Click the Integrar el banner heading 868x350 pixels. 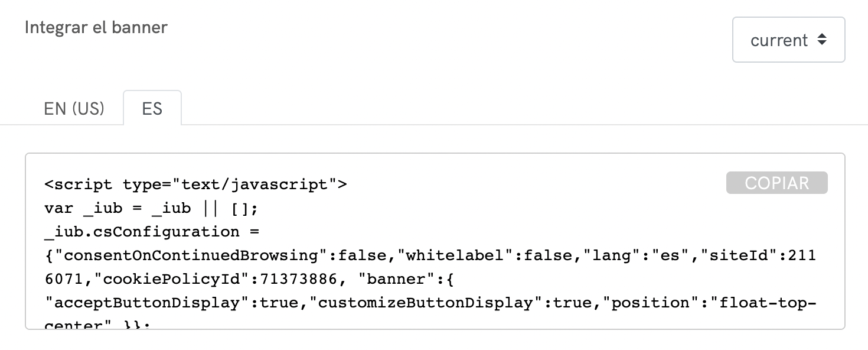[96, 27]
